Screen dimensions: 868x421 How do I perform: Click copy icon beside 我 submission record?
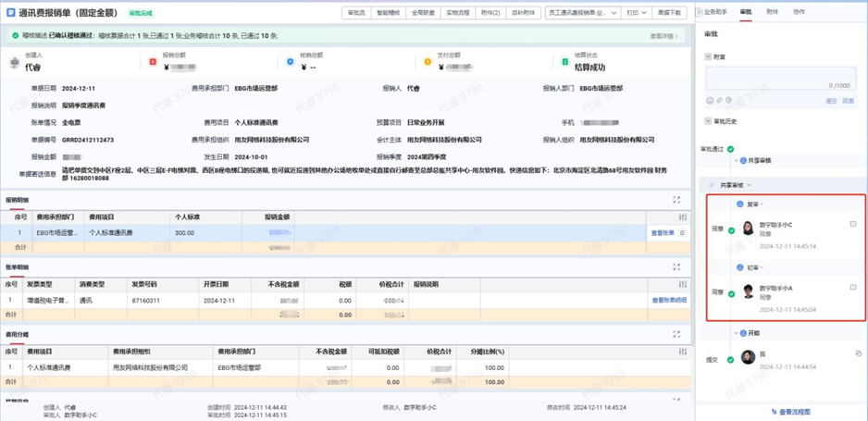pyautogui.click(x=858, y=353)
